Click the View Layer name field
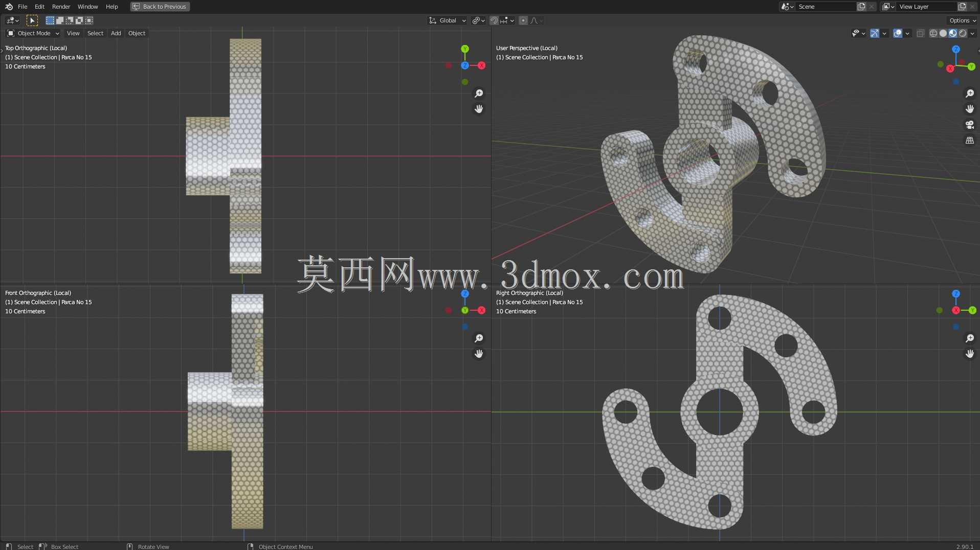The width and height of the screenshot is (980, 550). pyautogui.click(x=927, y=7)
